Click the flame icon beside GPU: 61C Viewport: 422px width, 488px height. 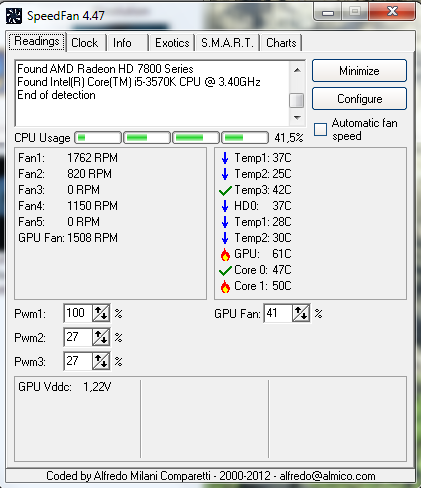[x=225, y=254]
